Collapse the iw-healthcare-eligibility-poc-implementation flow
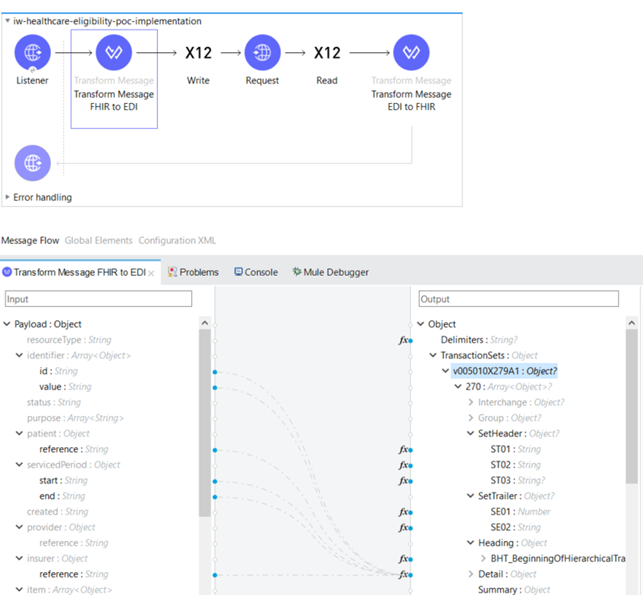The image size is (643, 595). (x=7, y=21)
